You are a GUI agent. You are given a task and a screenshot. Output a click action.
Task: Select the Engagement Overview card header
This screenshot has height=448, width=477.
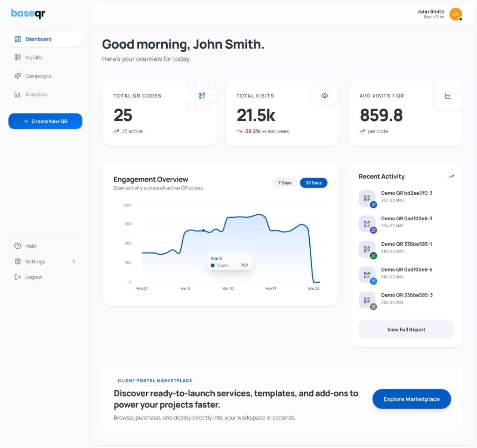coord(150,179)
